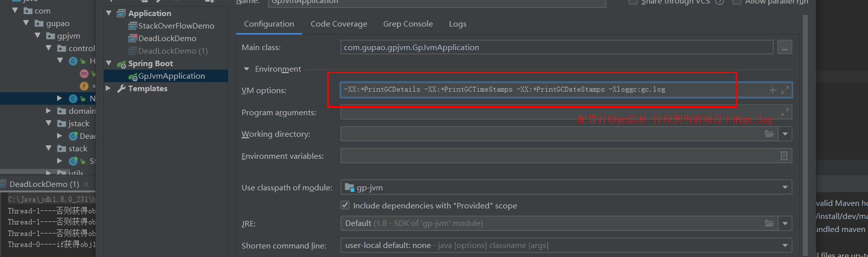Image resolution: width=868 pixels, height=257 pixels.
Task: Select the gpjvm package folder
Action: tap(69, 36)
